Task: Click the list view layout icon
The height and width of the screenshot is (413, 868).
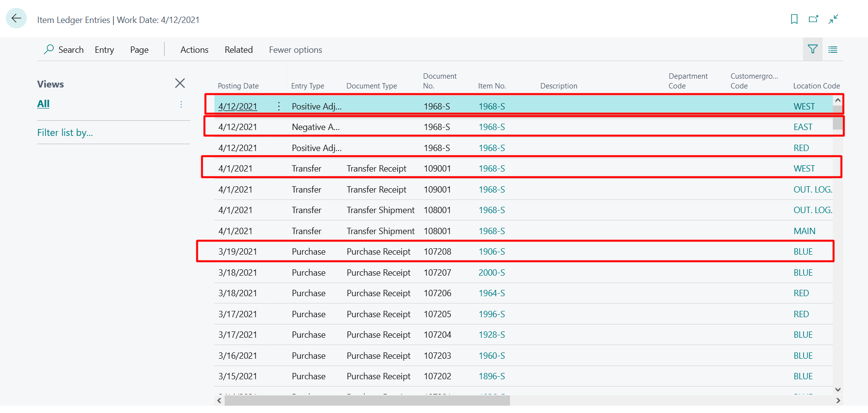Action: coord(833,49)
